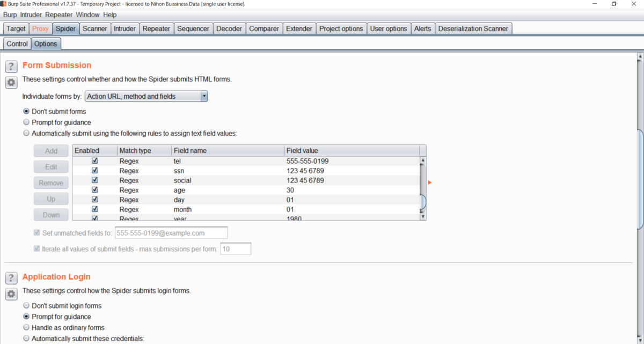The height and width of the screenshot is (344, 644).
Task: Open the Burp menu
Action: pos(10,15)
